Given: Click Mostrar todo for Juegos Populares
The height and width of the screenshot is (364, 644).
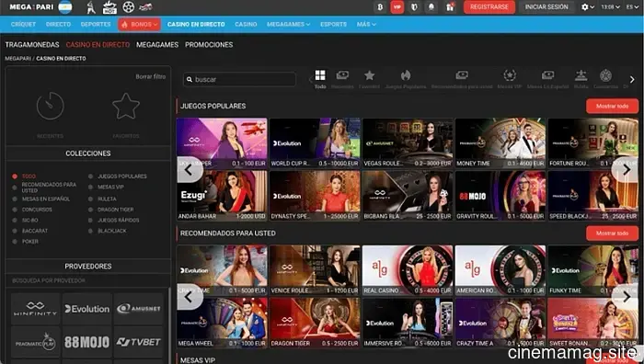Looking at the screenshot, I should (x=612, y=106).
